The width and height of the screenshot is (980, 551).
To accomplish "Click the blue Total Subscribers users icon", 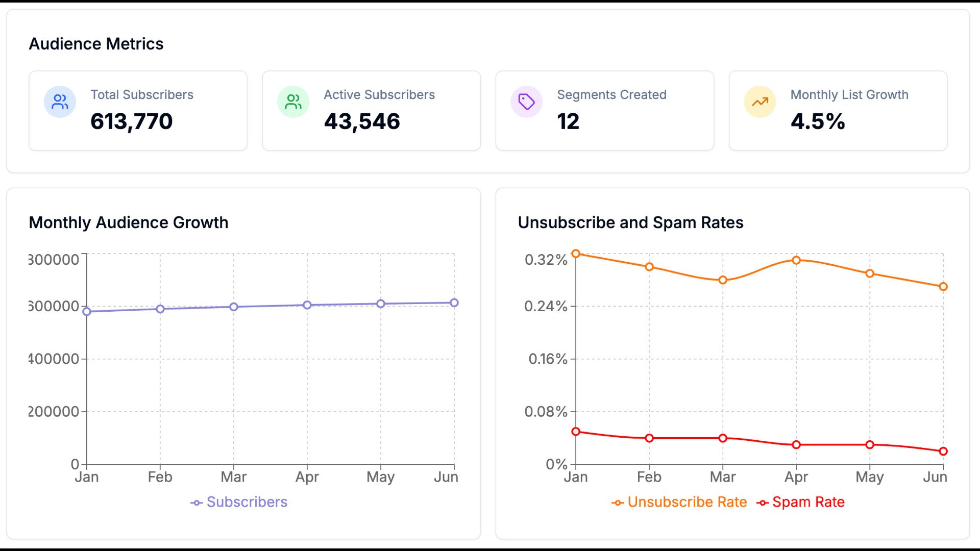I will [60, 102].
